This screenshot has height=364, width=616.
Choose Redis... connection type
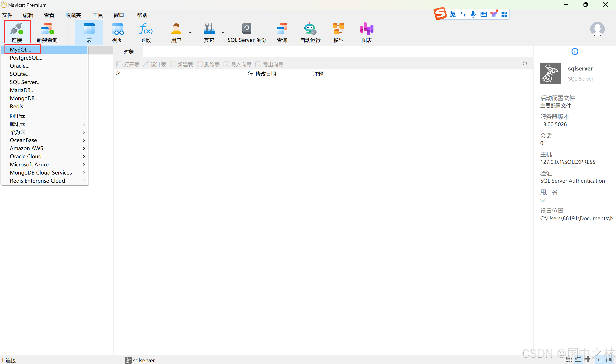(x=44, y=106)
